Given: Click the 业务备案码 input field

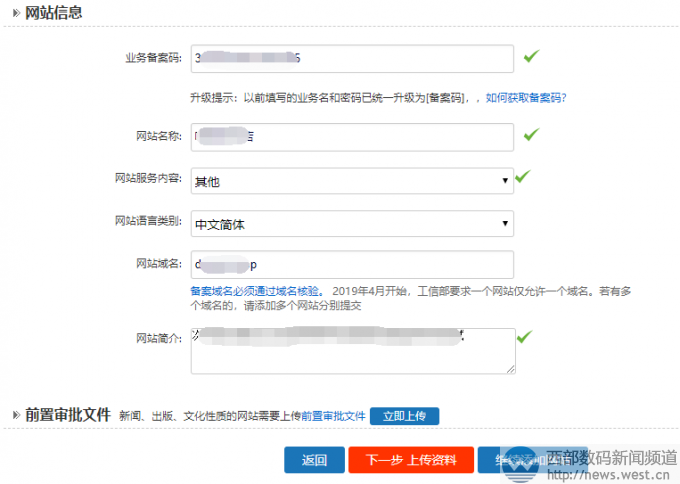Looking at the screenshot, I should pyautogui.click(x=352, y=59).
